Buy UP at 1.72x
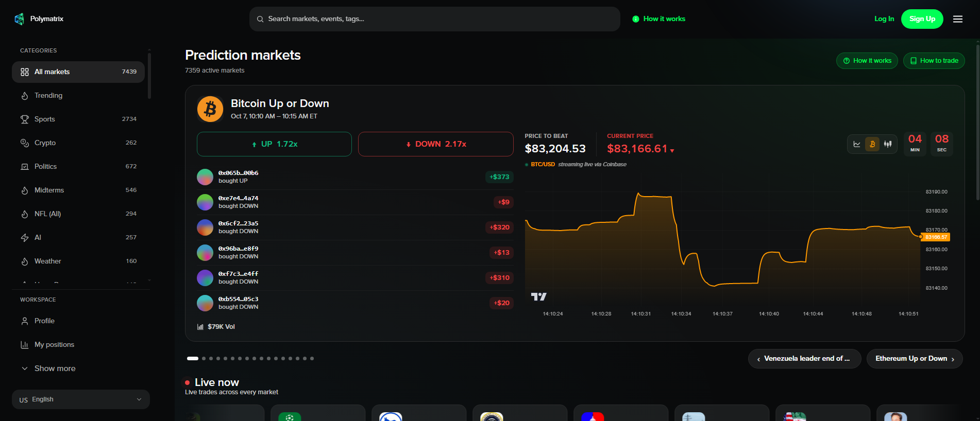The image size is (980, 421). 274,144
